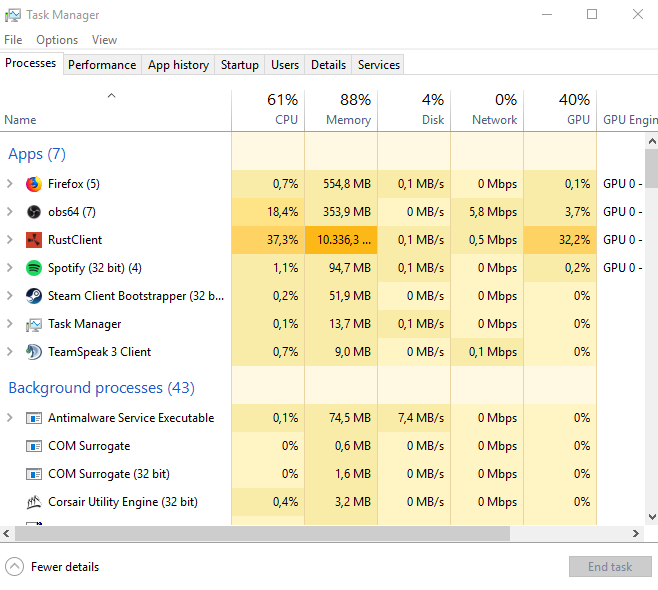Click the Corsair Utility Engine icon
The height and width of the screenshot is (590, 658).
coord(34,502)
